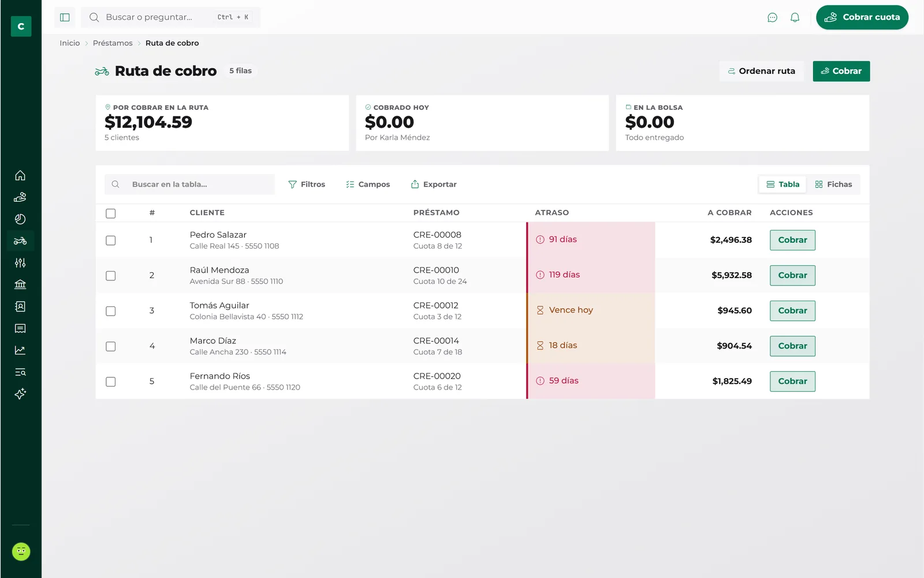Switch to the Fichas view
Image resolution: width=924 pixels, height=578 pixels.
pos(833,184)
